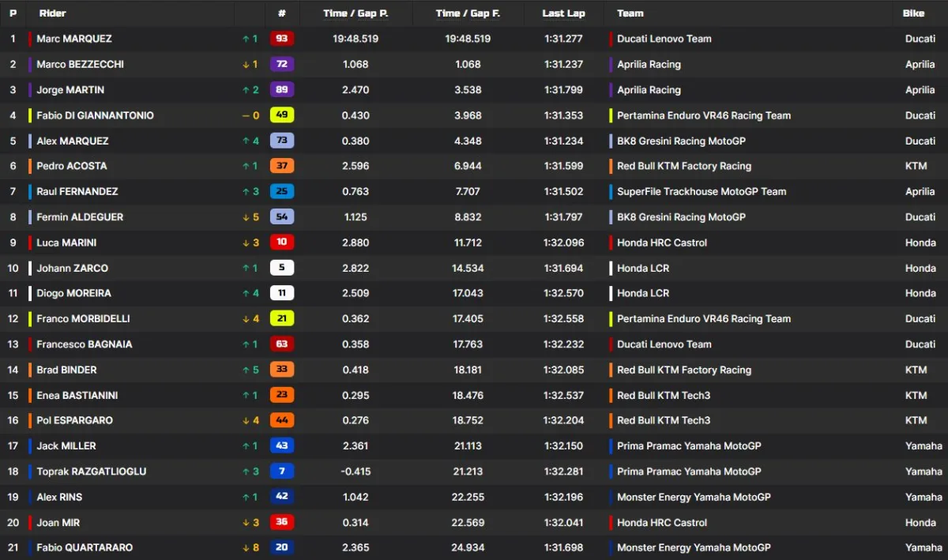
Task: Click Francesco BAGNAIA's red number 63 badge
Action: [x=282, y=344]
